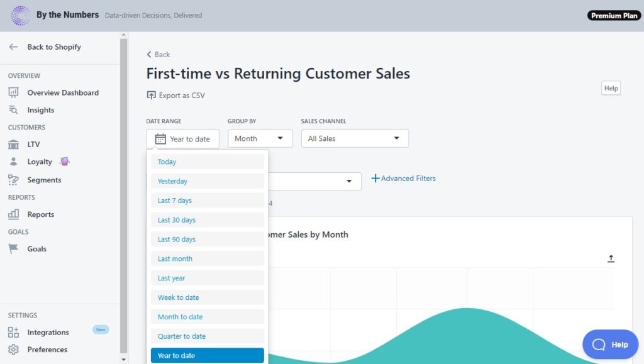Click the sidebar scrollbar up arrow
Image resolution: width=644 pixels, height=364 pixels.
tap(123, 35)
